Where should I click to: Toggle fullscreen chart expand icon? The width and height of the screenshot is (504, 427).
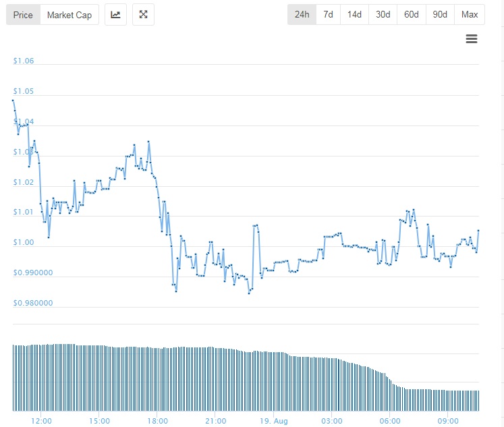click(x=143, y=14)
